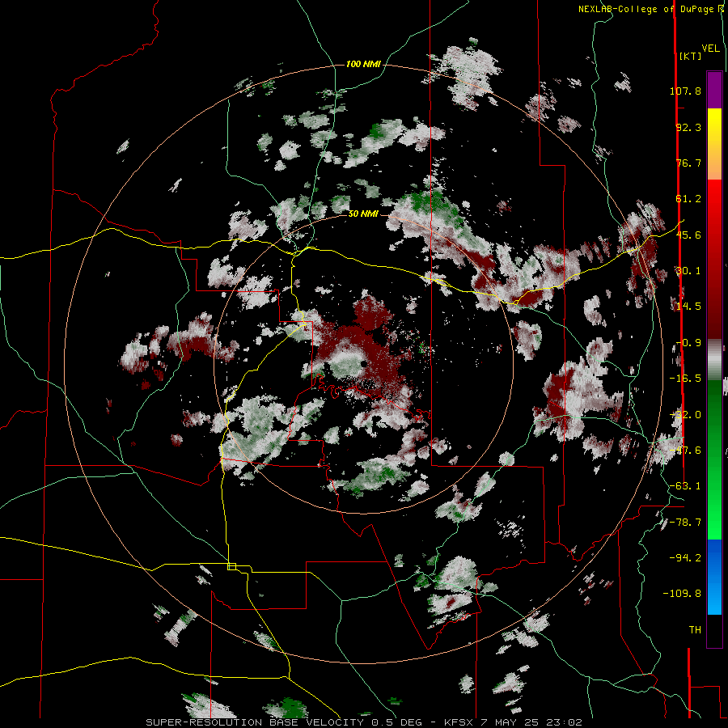Click the NEXLAB-College of DuPage credit text
The image size is (728, 728).
coord(645,9)
